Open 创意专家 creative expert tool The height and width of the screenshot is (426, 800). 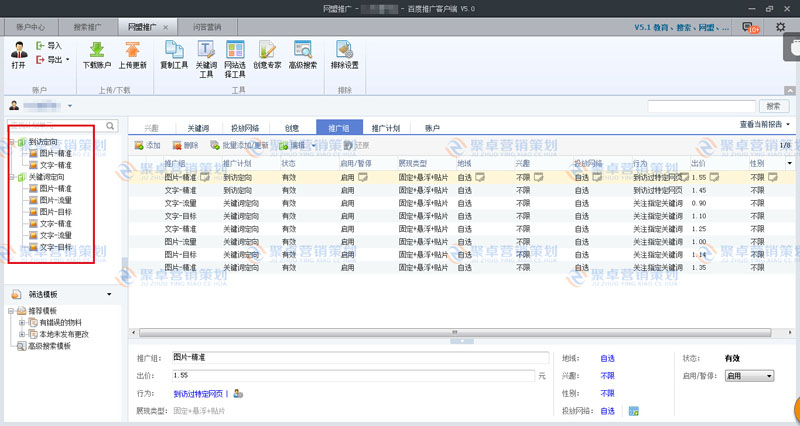point(268,50)
